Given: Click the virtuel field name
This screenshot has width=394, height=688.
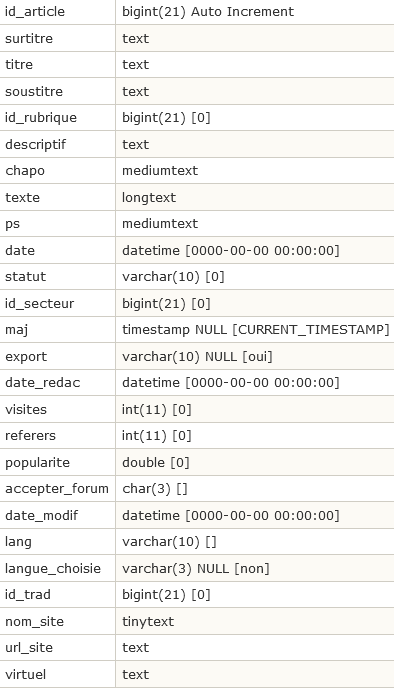Looking at the screenshot, I should (25, 674).
